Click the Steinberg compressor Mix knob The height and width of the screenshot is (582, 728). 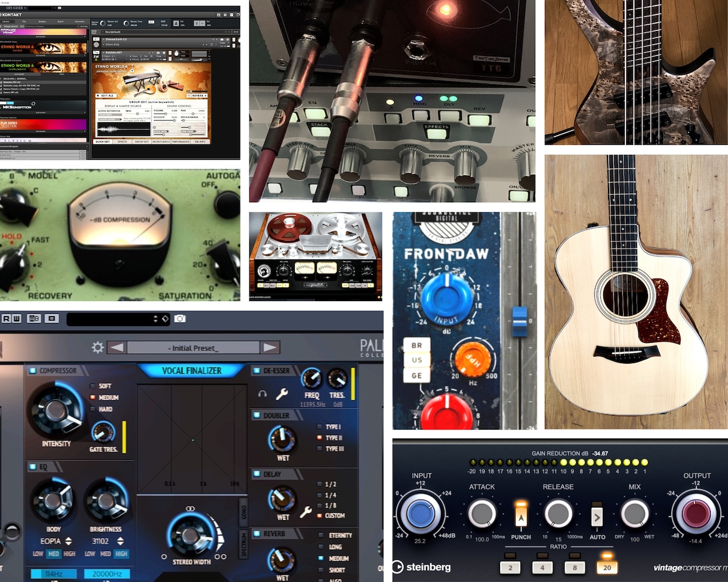tap(635, 513)
